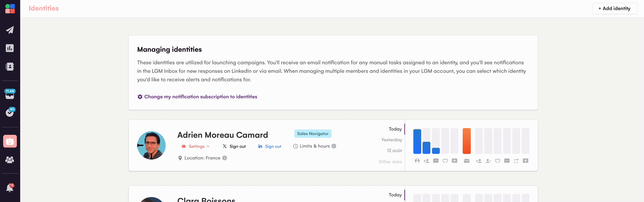The width and height of the screenshot is (644, 202).
Task: Open the analytics bar chart sidebar icon
Action: (10, 48)
